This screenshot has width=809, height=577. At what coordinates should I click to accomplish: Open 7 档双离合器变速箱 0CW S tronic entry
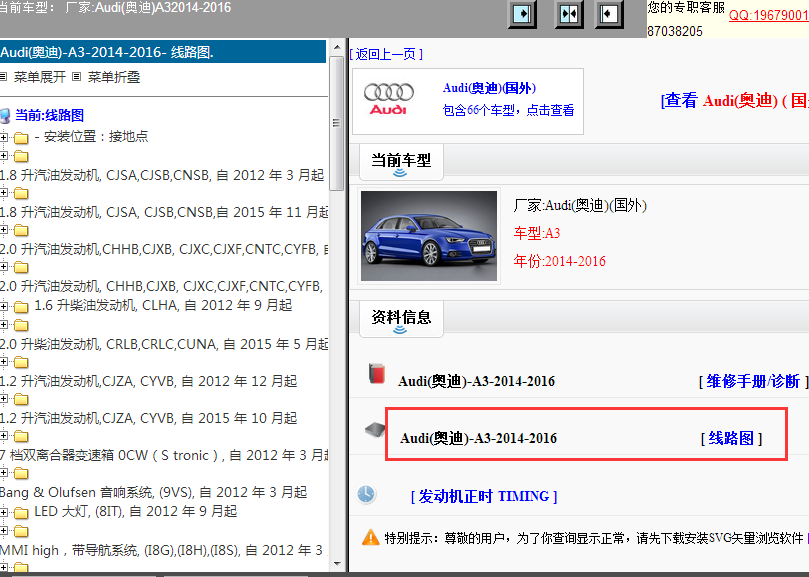coord(164,456)
